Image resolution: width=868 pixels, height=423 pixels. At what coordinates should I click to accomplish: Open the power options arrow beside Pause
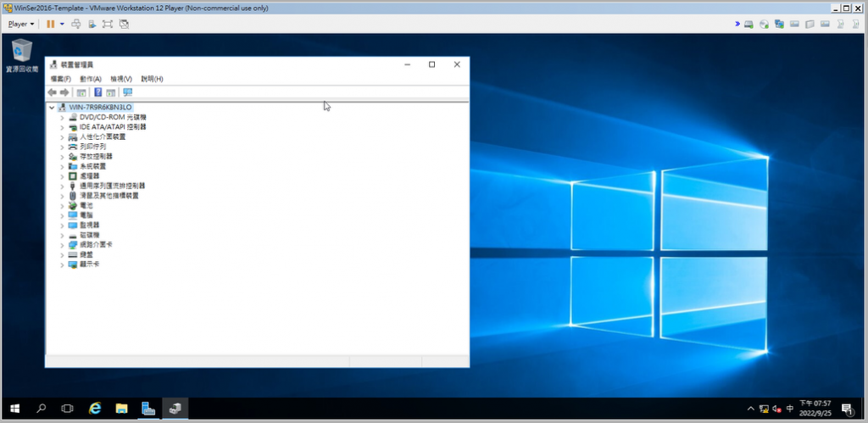(62, 25)
